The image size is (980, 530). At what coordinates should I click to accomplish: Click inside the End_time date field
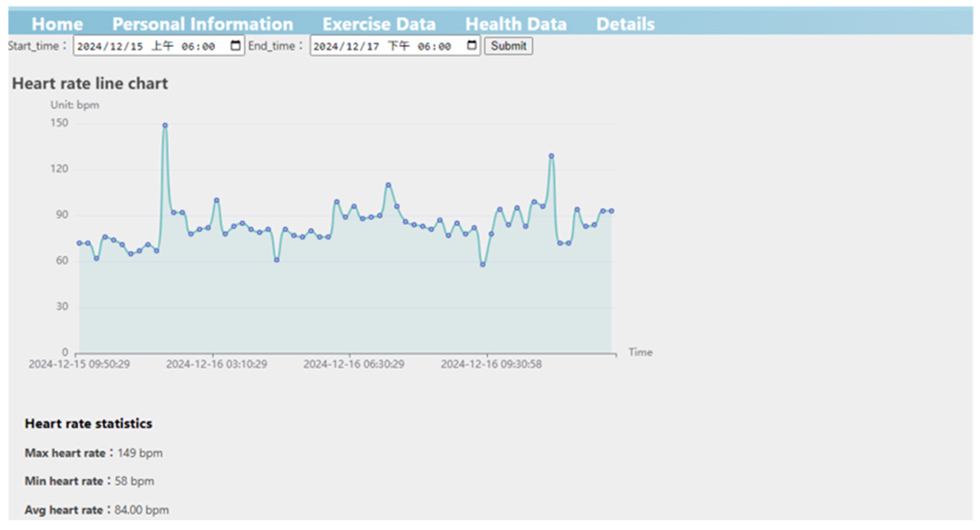384,46
